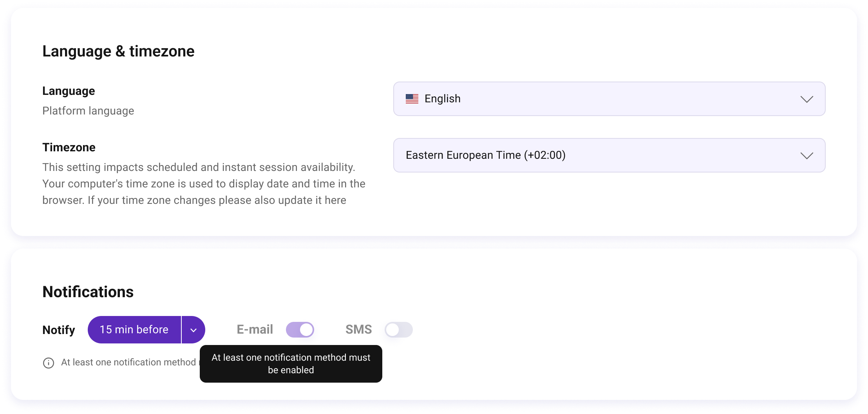Viewport: 868px width, 414px height.
Task: Click the chevron on the Language dropdown
Action: [807, 99]
